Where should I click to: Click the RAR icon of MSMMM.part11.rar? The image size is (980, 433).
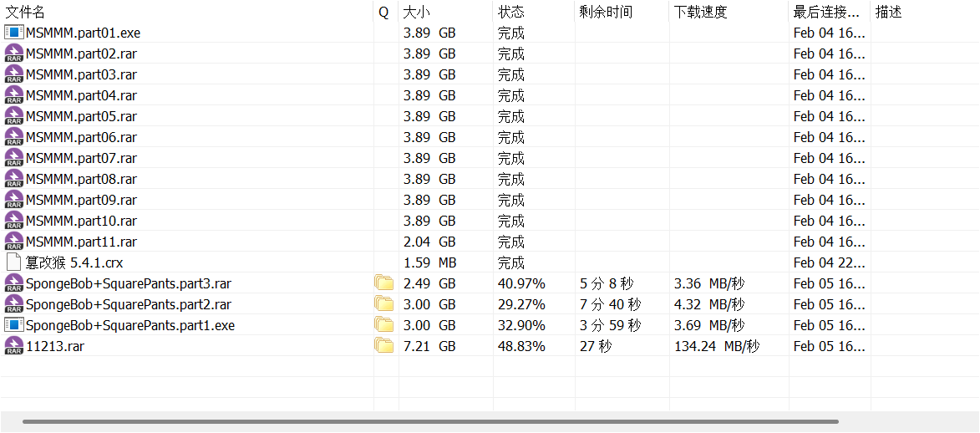13,242
